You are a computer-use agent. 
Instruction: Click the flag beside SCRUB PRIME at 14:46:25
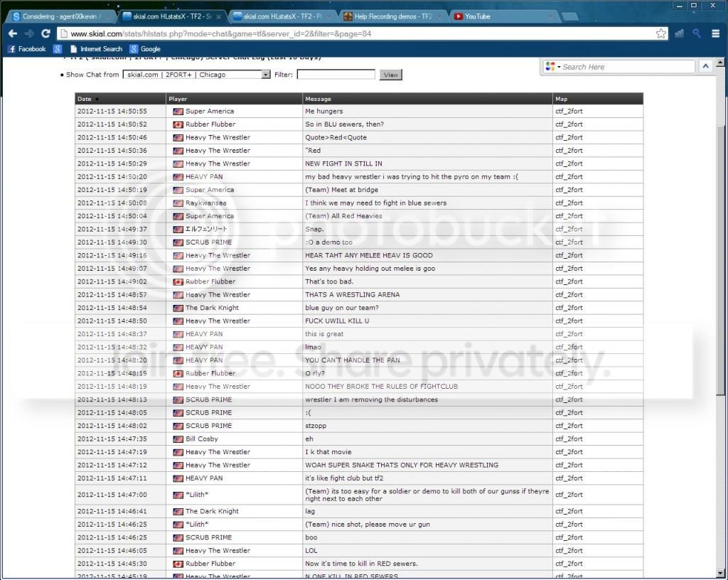[178, 538]
